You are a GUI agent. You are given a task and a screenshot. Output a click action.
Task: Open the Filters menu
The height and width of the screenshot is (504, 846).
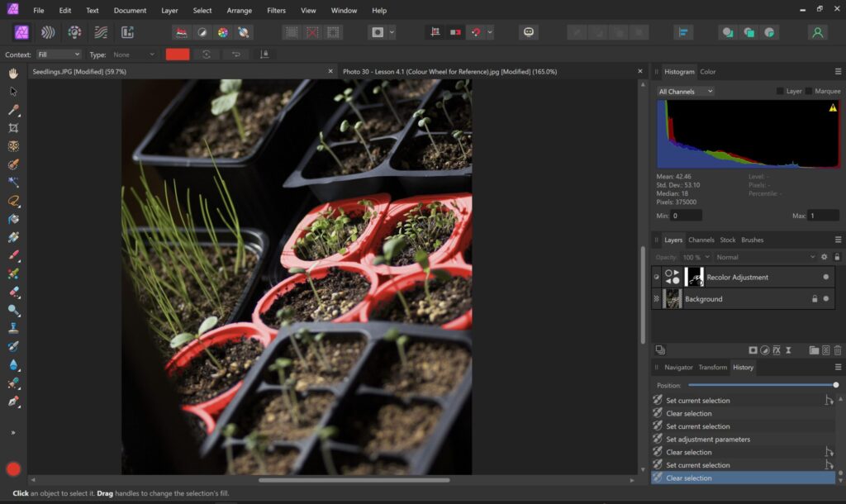pos(276,11)
